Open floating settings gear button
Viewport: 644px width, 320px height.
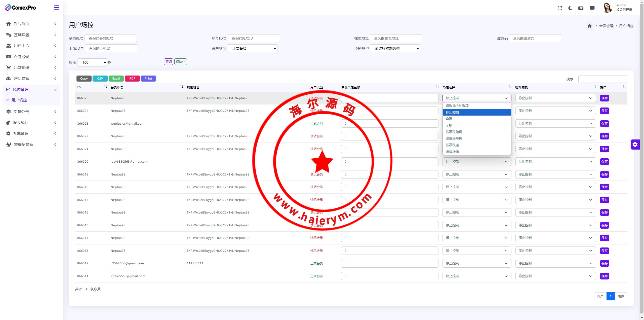coord(635,144)
